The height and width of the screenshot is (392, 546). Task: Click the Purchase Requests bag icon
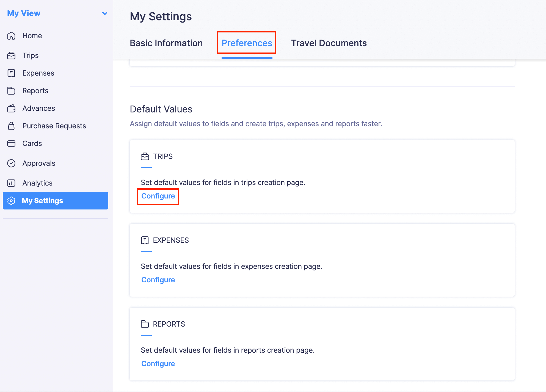point(11,126)
